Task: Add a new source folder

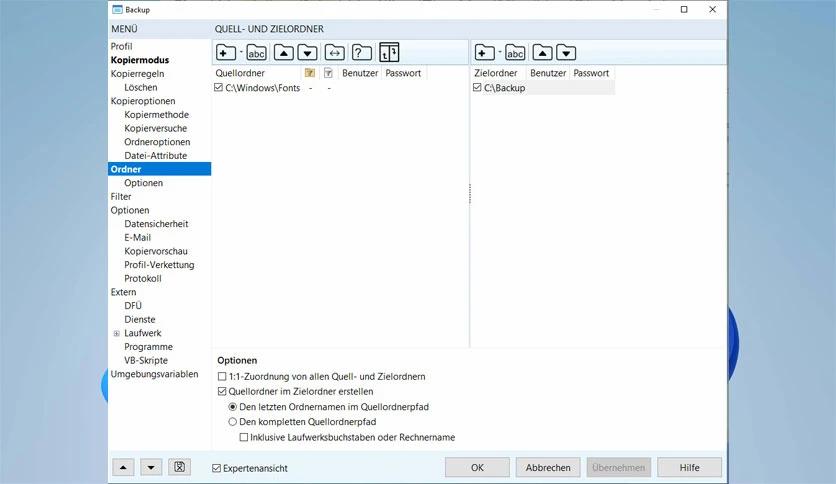Action: pos(226,53)
